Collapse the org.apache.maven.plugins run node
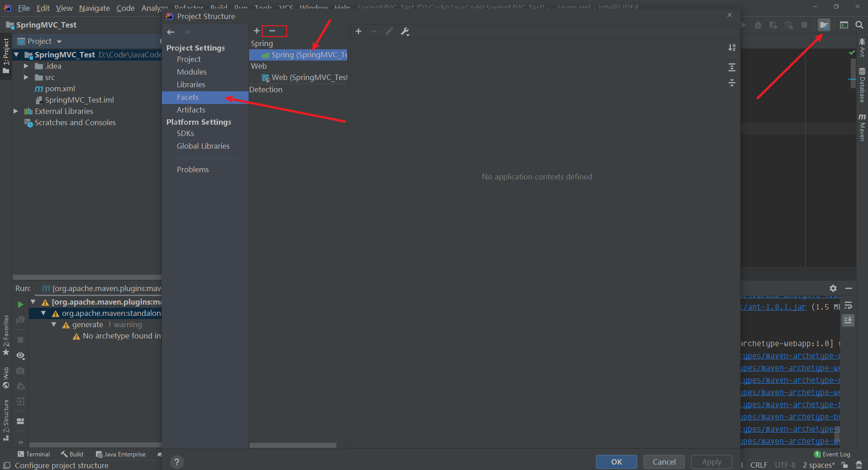Image resolution: width=868 pixels, height=470 pixels. tap(33, 302)
